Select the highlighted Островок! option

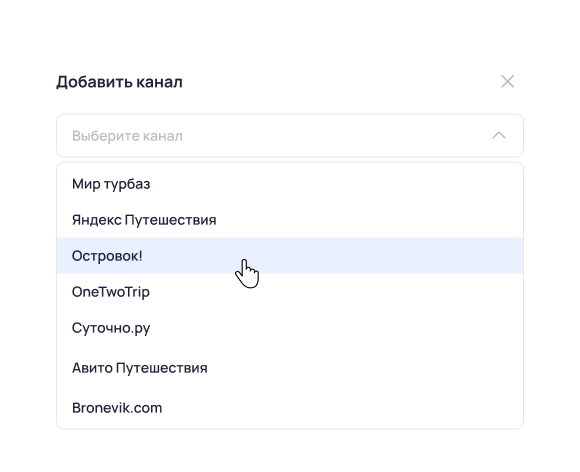point(290,256)
